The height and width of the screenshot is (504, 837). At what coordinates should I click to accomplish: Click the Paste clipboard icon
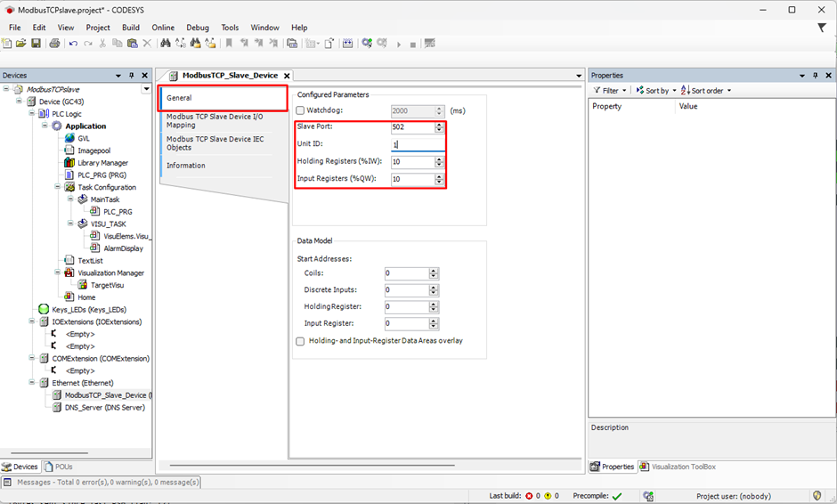point(133,44)
